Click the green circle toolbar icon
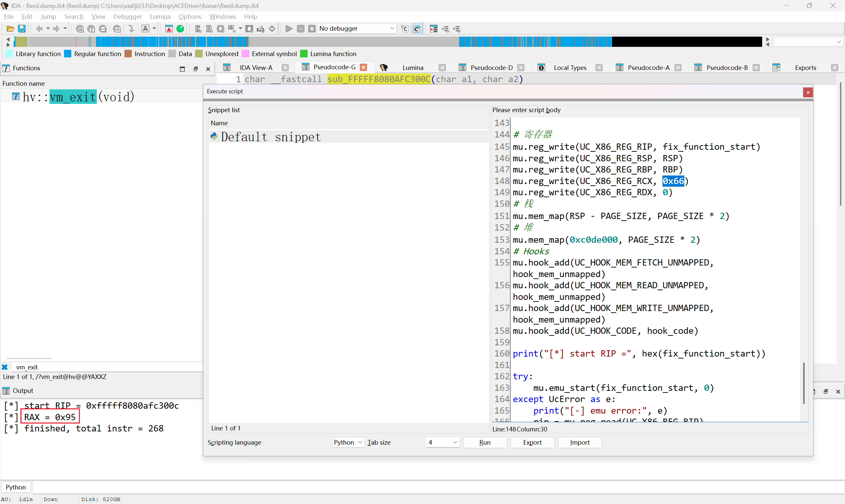This screenshot has height=504, width=845. [181, 29]
